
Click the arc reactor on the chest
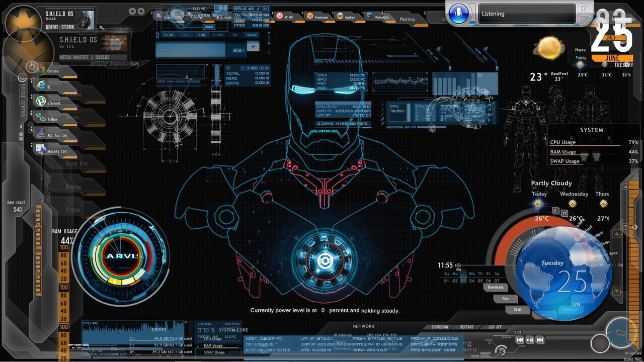pyautogui.click(x=325, y=261)
